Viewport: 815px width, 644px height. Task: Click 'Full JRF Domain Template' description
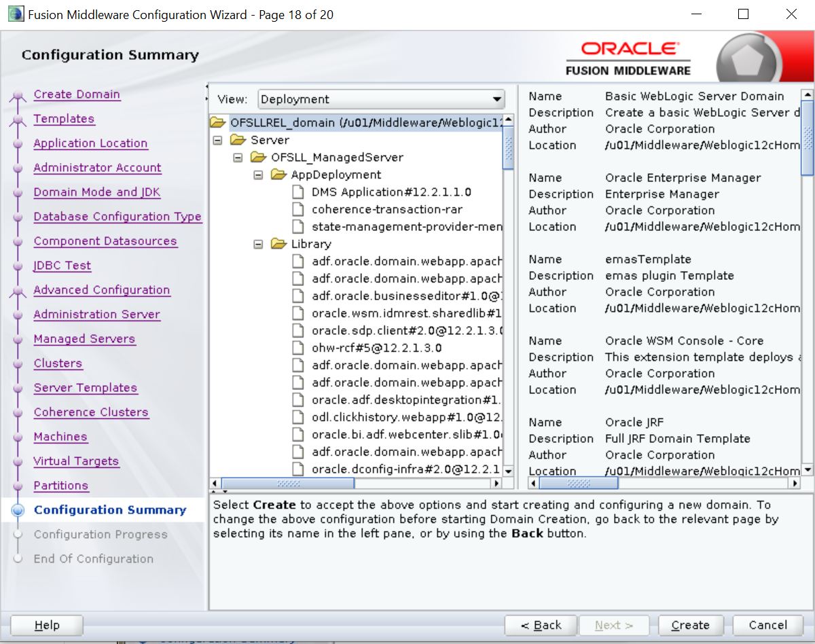tap(678, 439)
